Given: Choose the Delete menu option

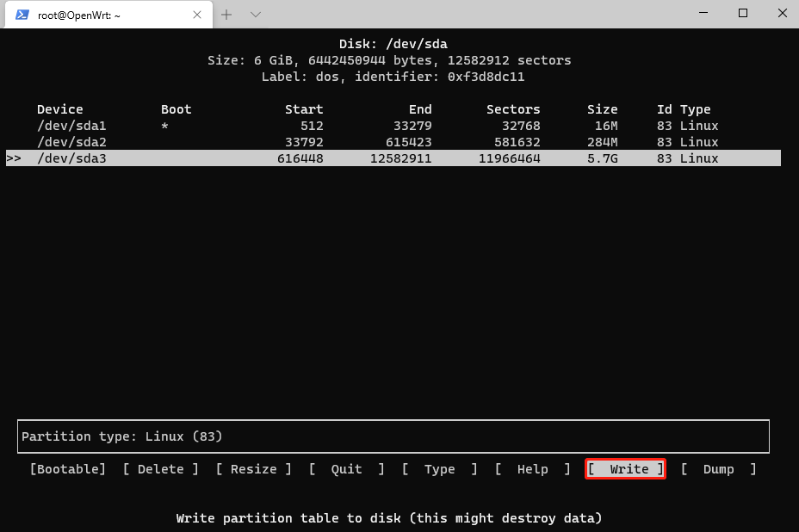Looking at the screenshot, I should click(161, 469).
